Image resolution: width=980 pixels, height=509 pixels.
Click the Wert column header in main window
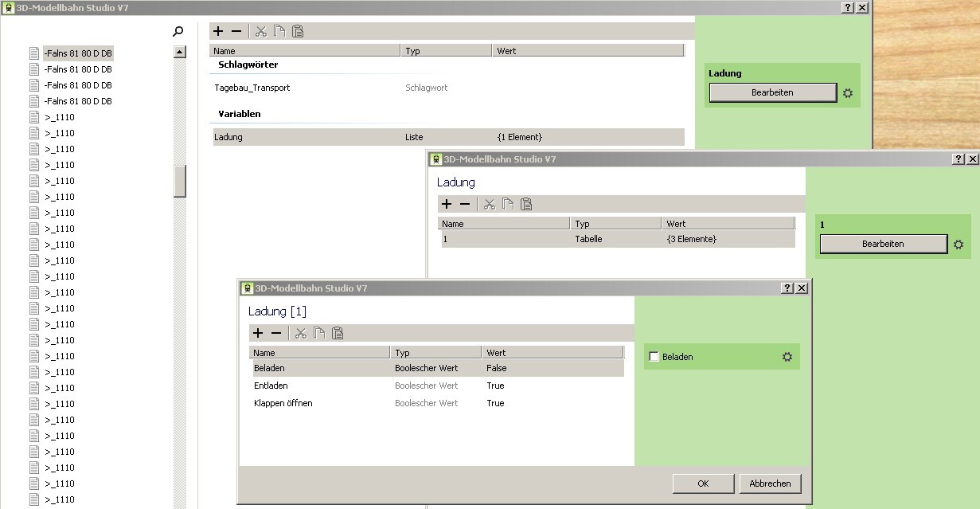(589, 51)
